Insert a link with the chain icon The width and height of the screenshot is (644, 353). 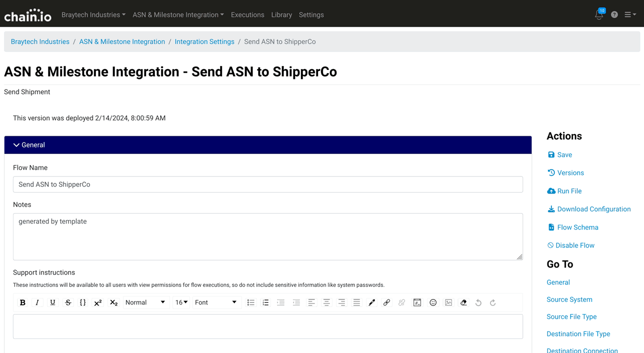[386, 302]
